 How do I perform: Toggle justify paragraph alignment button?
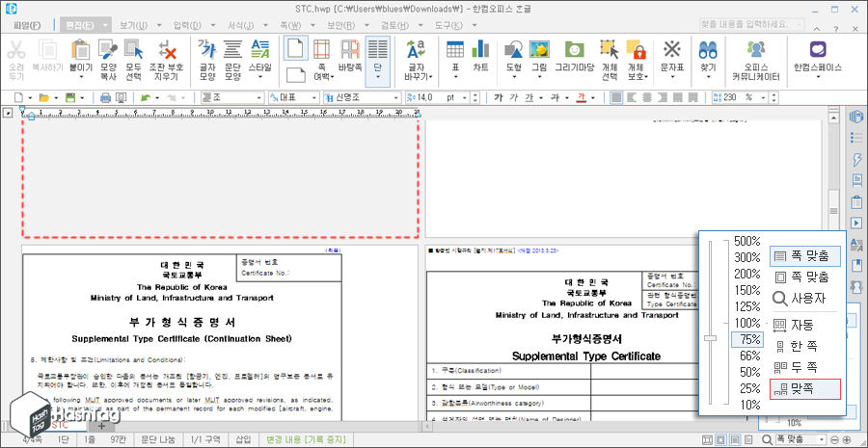pos(616,97)
